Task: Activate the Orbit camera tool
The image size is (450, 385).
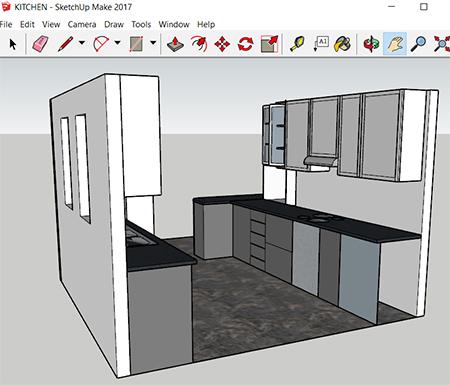Action: (x=371, y=44)
